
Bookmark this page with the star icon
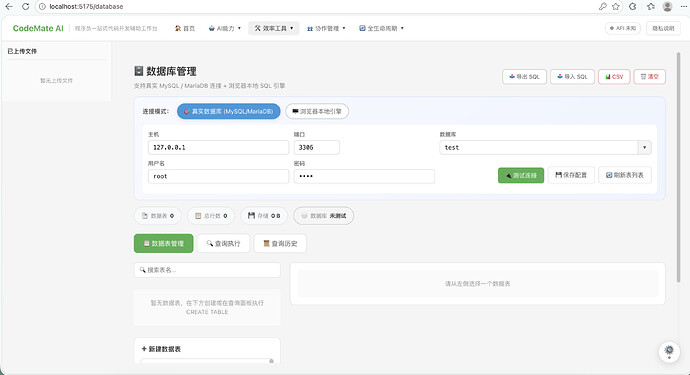coord(616,7)
